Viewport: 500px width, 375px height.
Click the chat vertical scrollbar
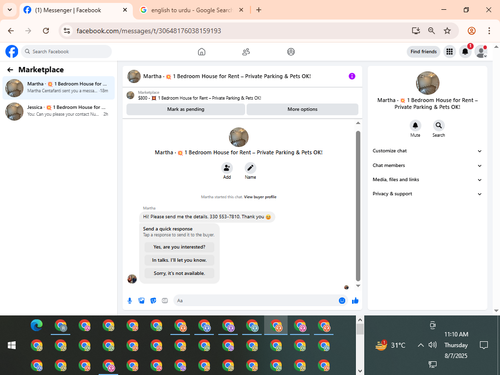coord(358,206)
